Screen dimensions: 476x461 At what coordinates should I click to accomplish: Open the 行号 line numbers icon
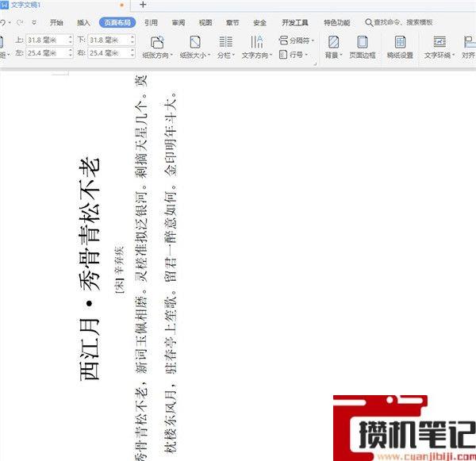click(x=283, y=55)
